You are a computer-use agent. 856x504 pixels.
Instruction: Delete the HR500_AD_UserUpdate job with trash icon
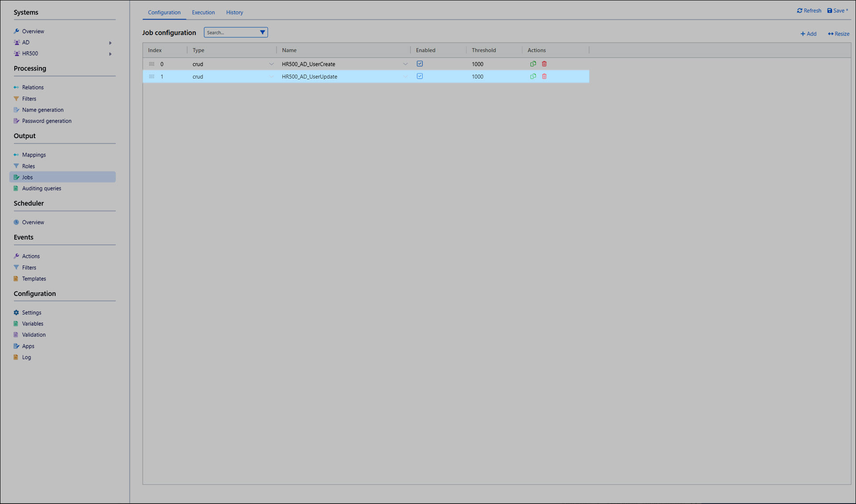(x=544, y=76)
